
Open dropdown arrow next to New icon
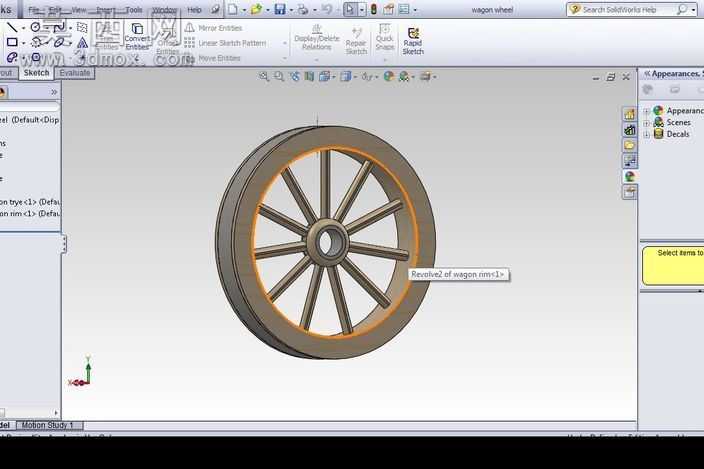[244, 10]
